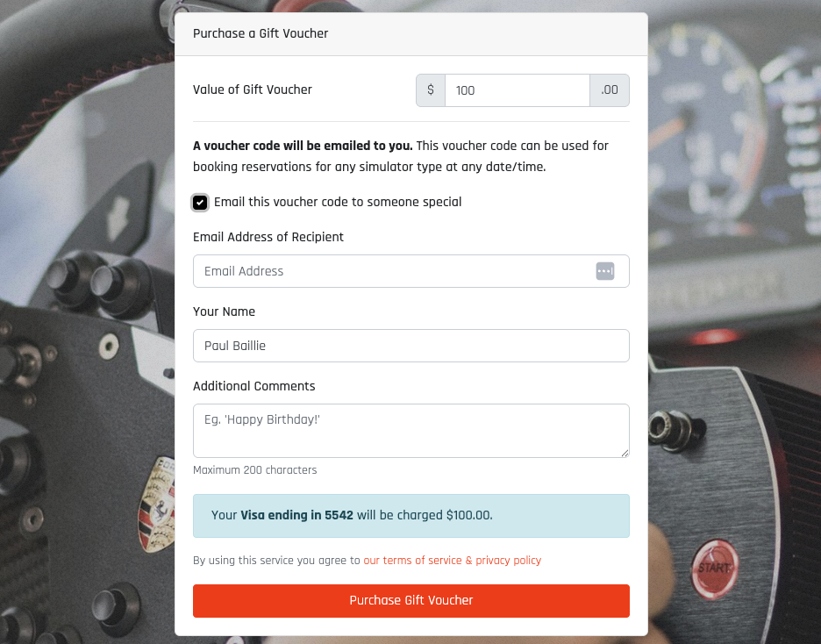
Task: Uncheck Email this voucher code checkbox
Action: tap(200, 203)
